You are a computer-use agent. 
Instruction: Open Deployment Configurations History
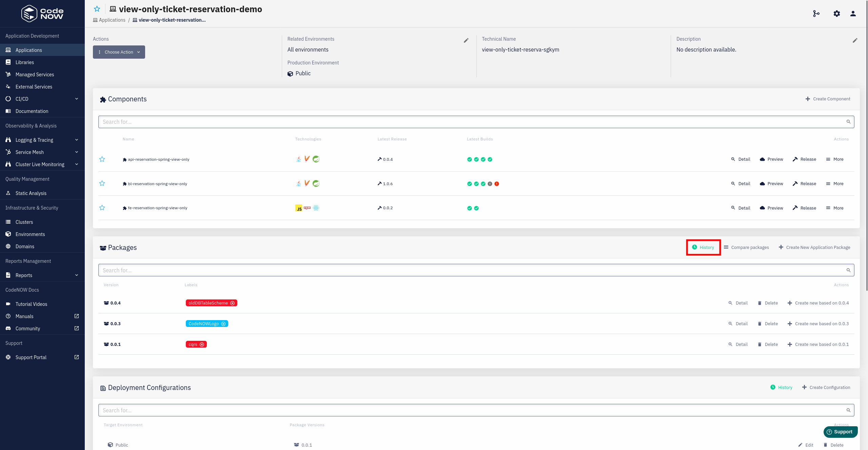pos(781,388)
